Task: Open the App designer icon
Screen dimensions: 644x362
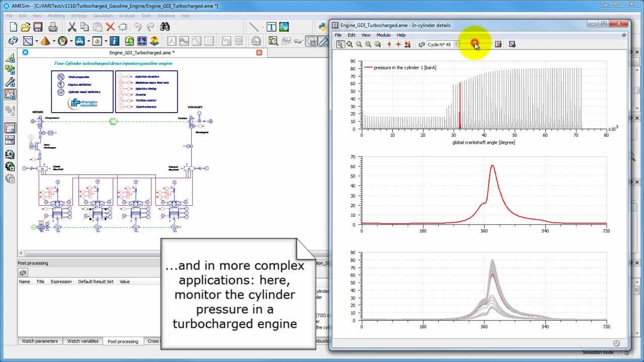Action: 80,41
